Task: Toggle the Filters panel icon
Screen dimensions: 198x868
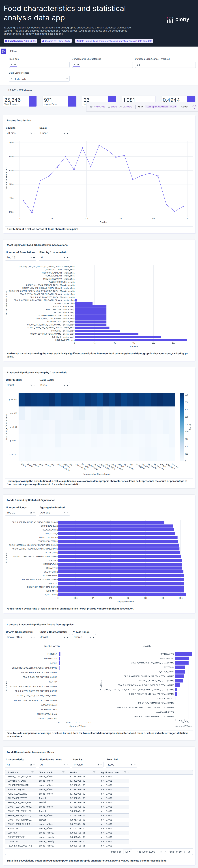Action: [4, 51]
